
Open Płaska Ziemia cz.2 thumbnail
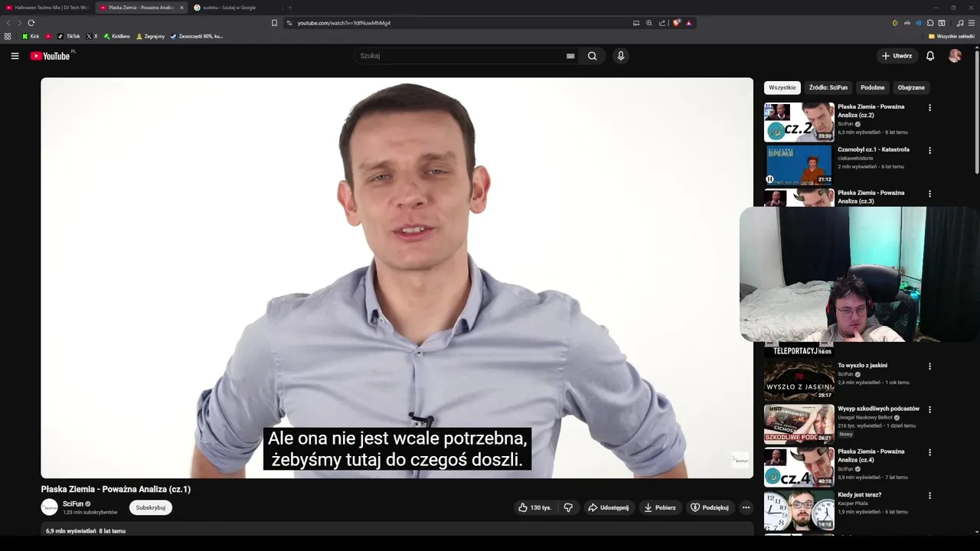click(799, 122)
